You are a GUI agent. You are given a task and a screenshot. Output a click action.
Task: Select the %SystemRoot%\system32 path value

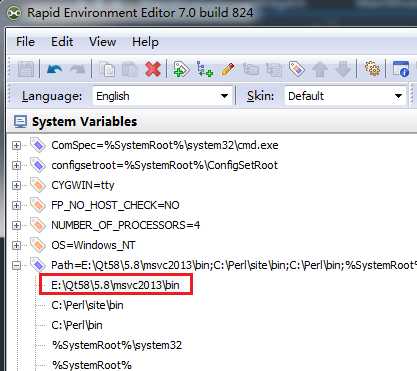click(117, 345)
